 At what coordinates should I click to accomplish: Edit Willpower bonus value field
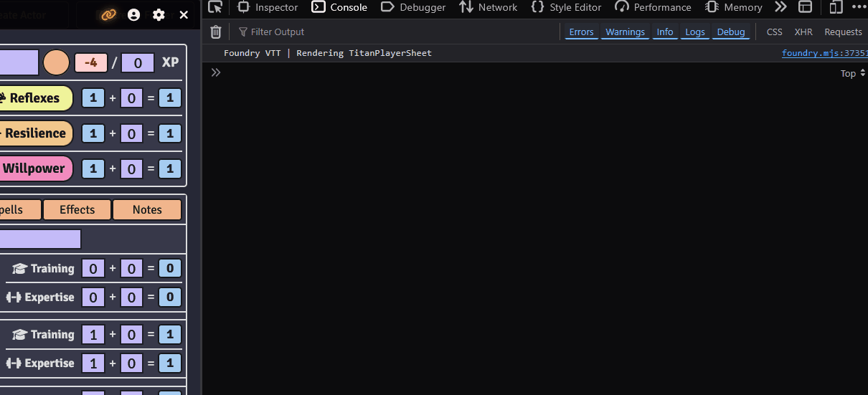coord(131,168)
